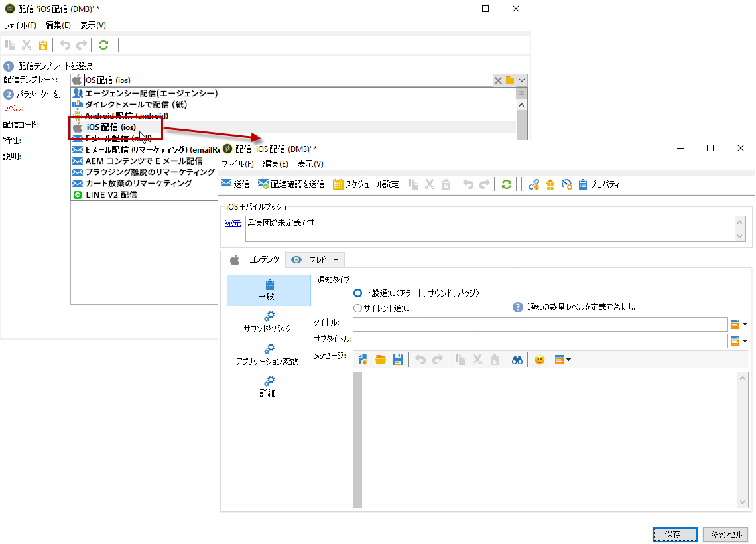The height and width of the screenshot is (544, 756).
Task: Click inside the message text area
Action: 542,440
